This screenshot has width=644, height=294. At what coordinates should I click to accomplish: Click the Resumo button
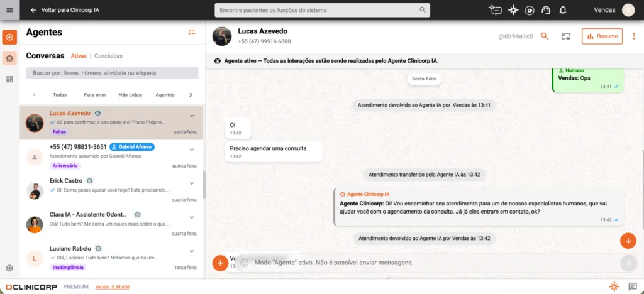[x=602, y=36]
